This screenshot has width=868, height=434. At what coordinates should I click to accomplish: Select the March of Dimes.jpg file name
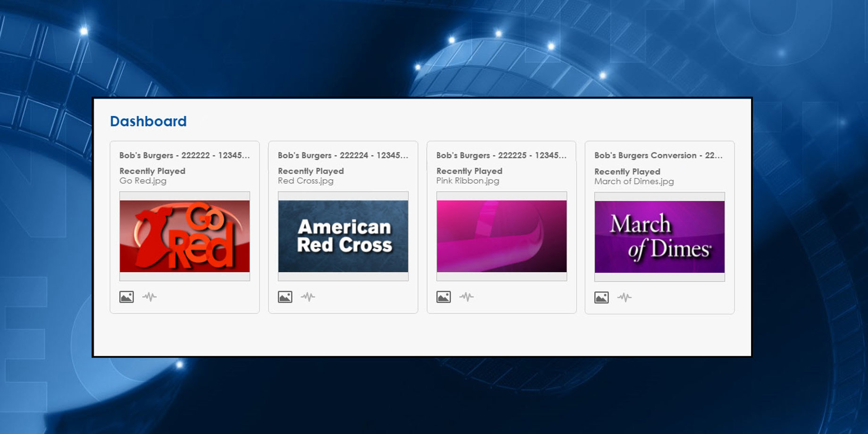click(x=634, y=182)
